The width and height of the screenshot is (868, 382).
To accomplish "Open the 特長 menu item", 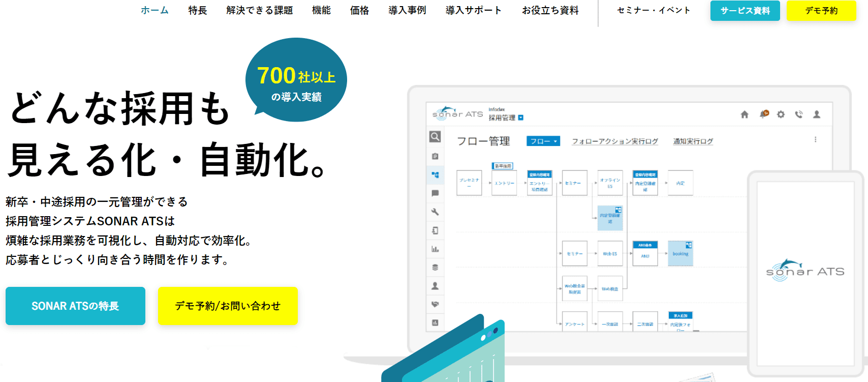I will (198, 10).
